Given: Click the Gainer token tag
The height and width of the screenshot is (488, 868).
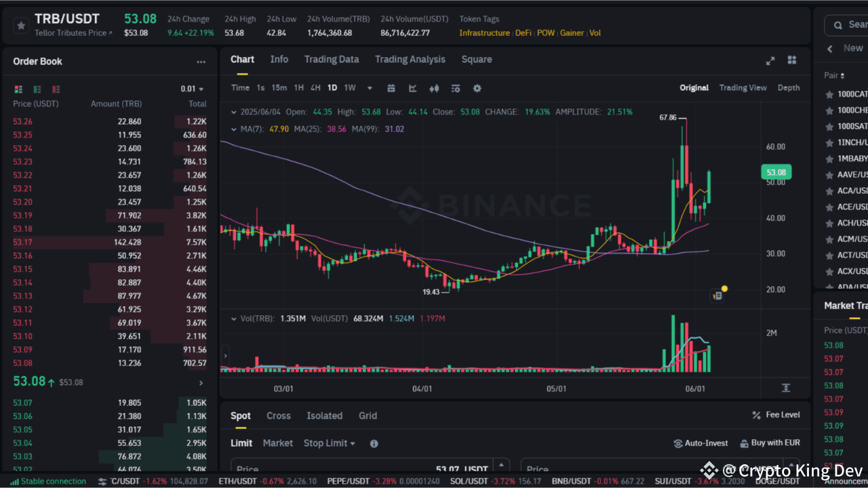Looking at the screenshot, I should (x=572, y=33).
